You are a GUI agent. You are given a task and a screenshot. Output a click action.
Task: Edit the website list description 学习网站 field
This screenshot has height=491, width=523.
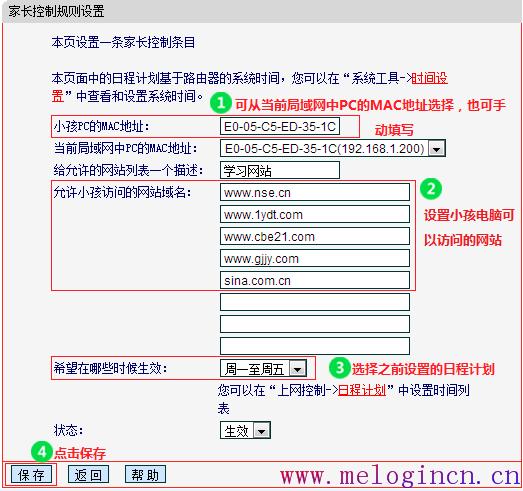click(x=280, y=171)
